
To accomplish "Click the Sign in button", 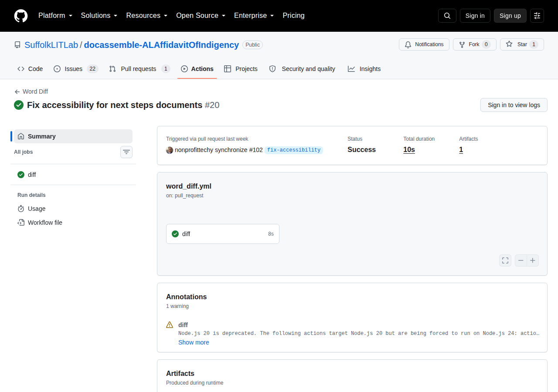I will tap(475, 16).
